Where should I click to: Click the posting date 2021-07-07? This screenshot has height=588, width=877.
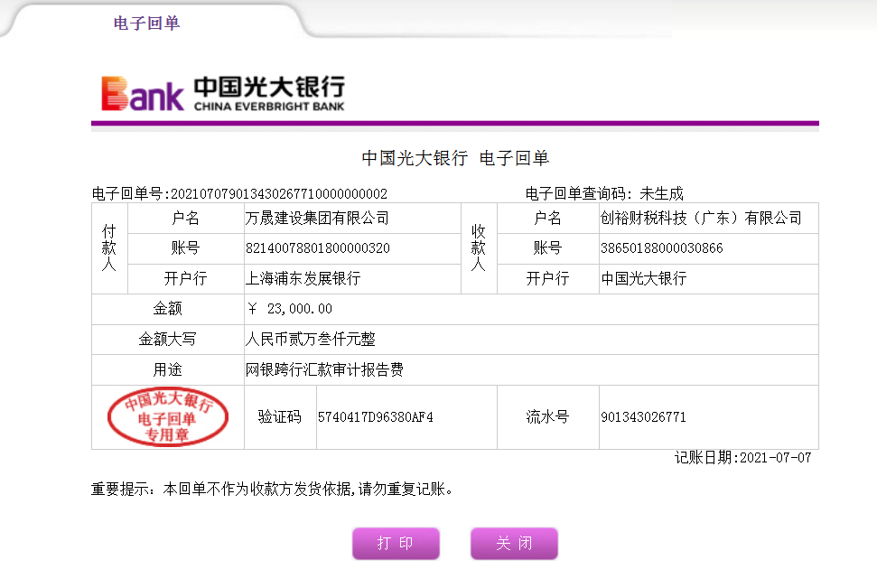tap(775, 458)
